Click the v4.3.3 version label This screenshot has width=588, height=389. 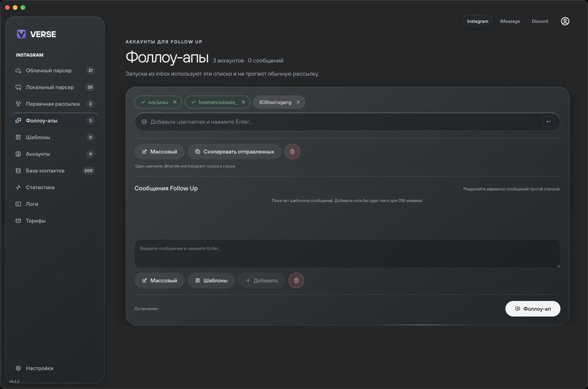pyautogui.click(x=14, y=381)
